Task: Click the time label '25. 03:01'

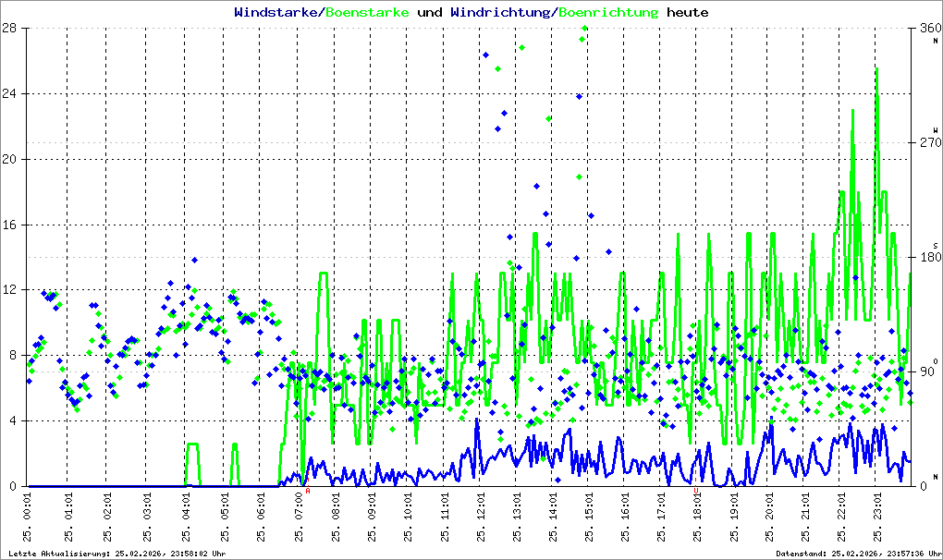Action: click(147, 517)
